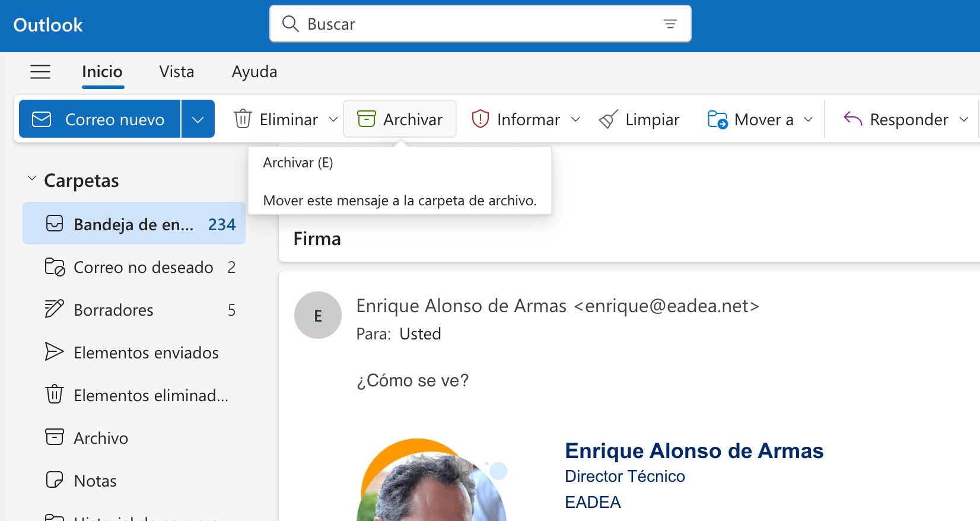Screen dimensions: 980x521
Task: Compose with the Correo nuevo button
Action: pos(100,119)
